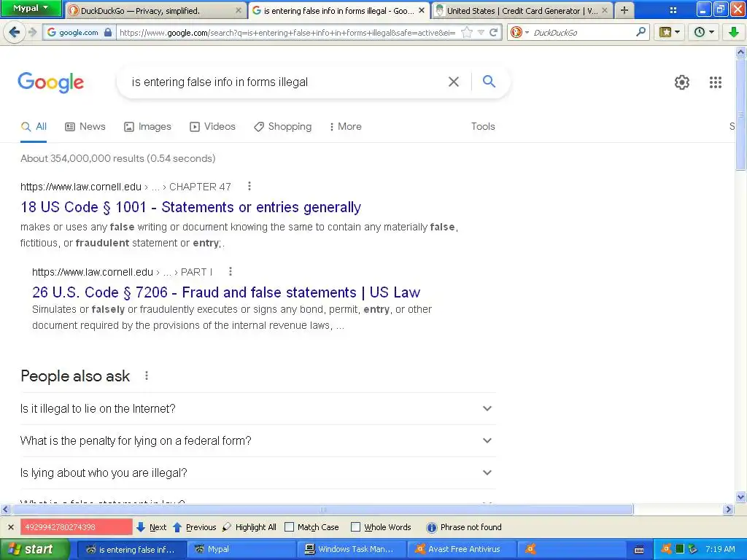The image size is (747, 560).
Task: Enable the Whole Words checkbox
Action: pyautogui.click(x=355, y=527)
